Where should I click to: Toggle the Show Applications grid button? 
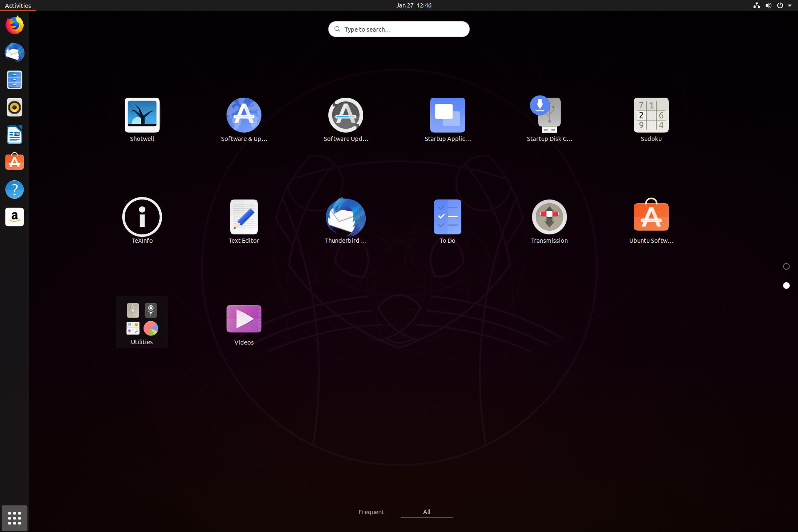tap(15, 518)
